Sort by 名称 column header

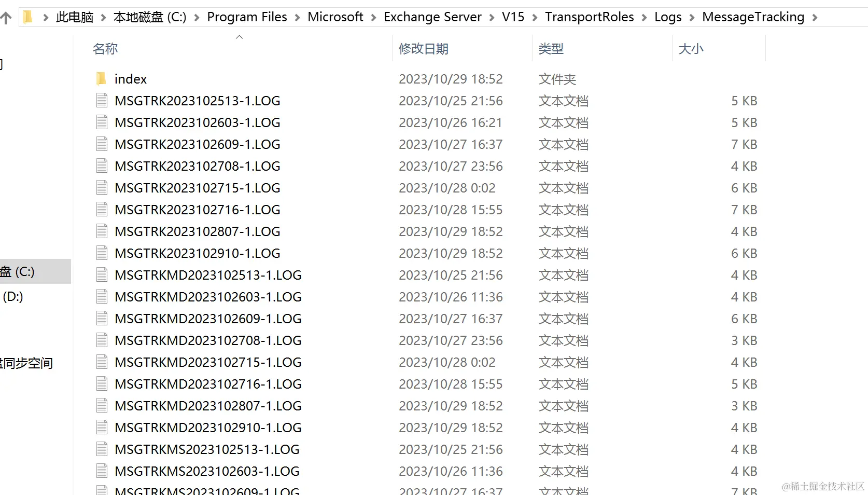coord(105,49)
